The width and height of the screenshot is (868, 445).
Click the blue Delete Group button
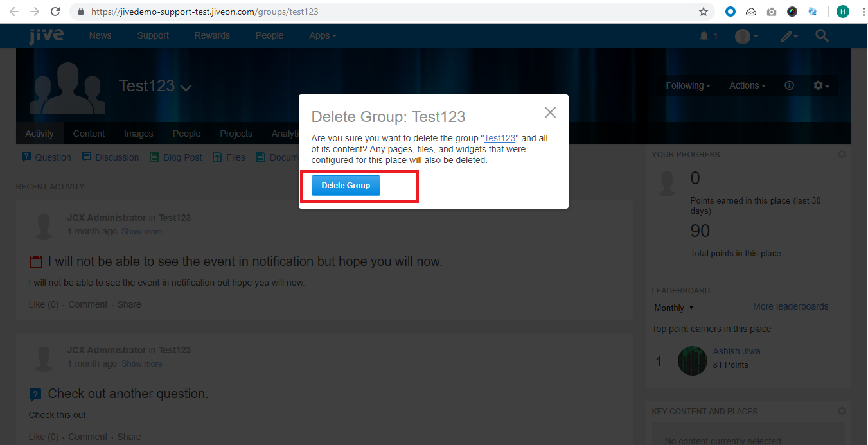[346, 186]
